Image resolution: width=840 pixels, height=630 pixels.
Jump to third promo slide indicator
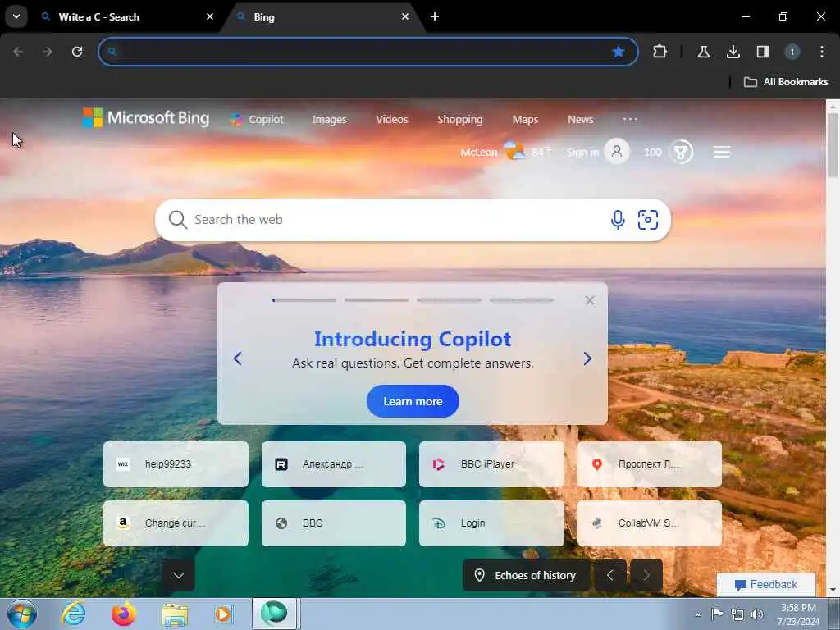[x=449, y=300]
